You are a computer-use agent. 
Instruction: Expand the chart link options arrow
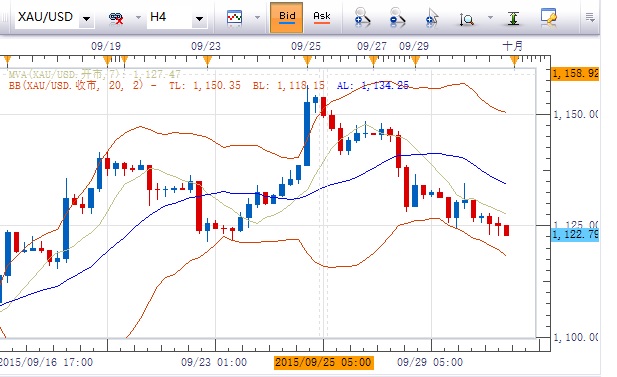[138, 17]
